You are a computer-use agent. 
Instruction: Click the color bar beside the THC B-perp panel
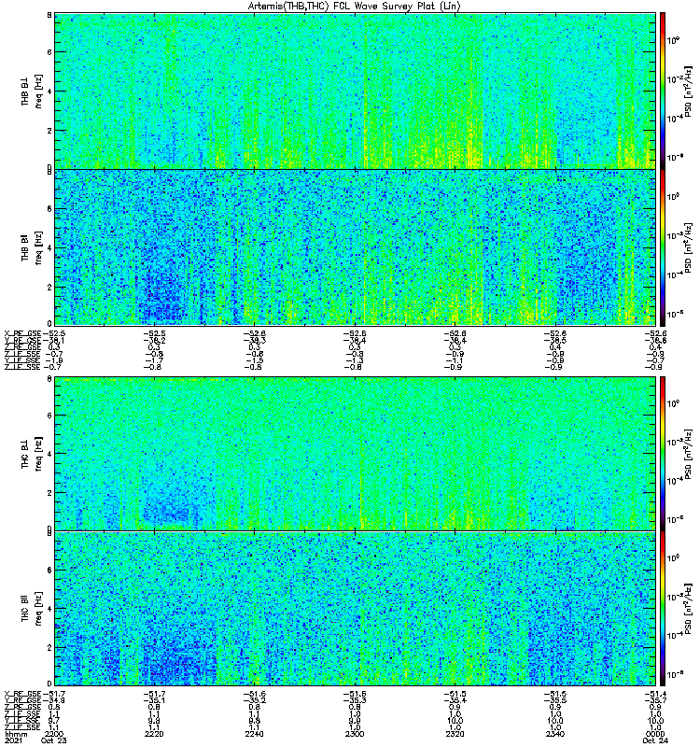[x=663, y=454]
